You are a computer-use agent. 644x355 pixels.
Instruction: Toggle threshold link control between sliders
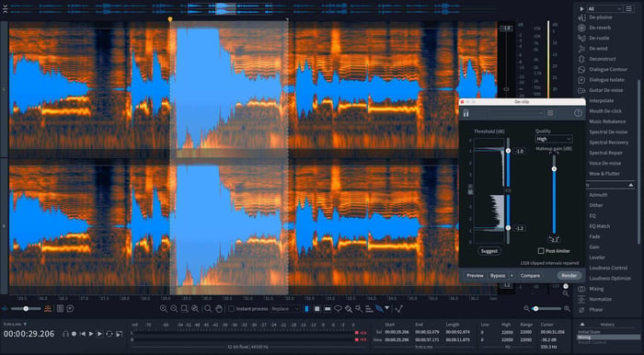(508, 190)
